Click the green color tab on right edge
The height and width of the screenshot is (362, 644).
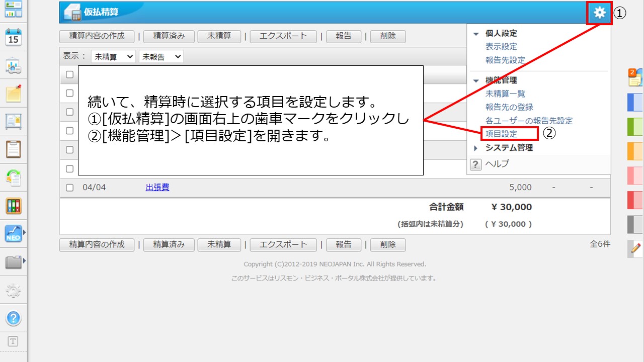tap(635, 126)
